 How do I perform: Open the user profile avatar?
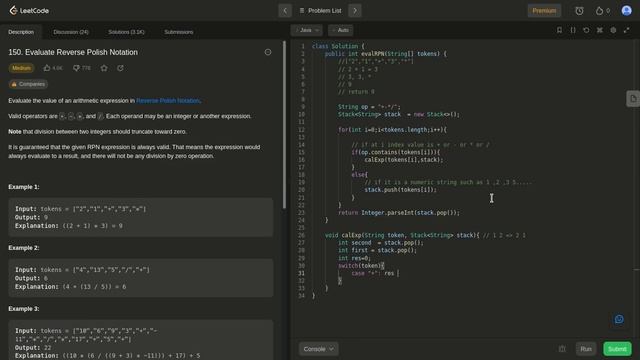(x=627, y=11)
